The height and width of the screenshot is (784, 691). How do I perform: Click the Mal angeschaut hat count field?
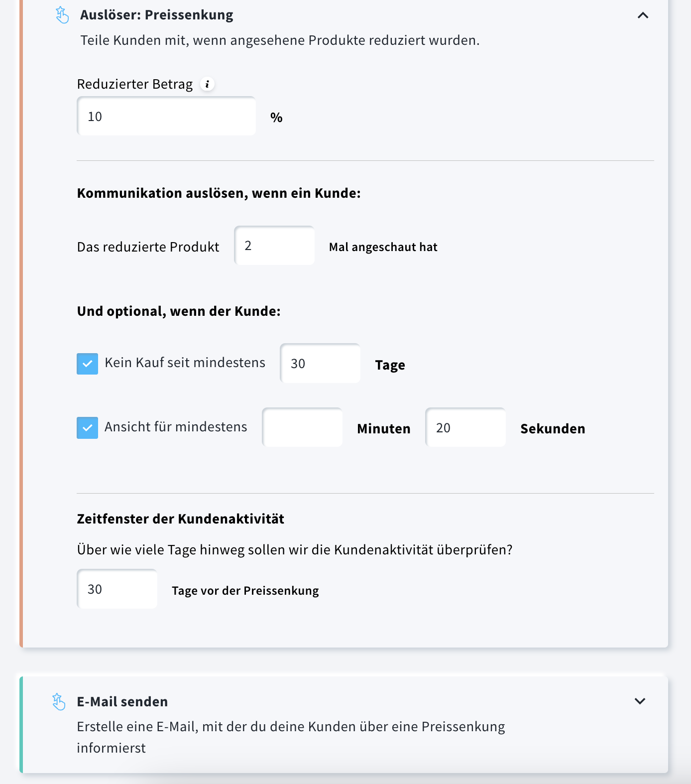click(x=274, y=246)
